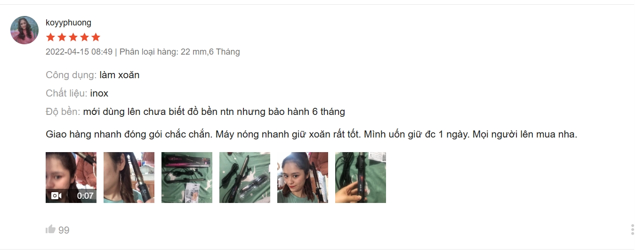Open the selfie photo with red lipstick
The image size is (644, 251).
pos(303,178)
